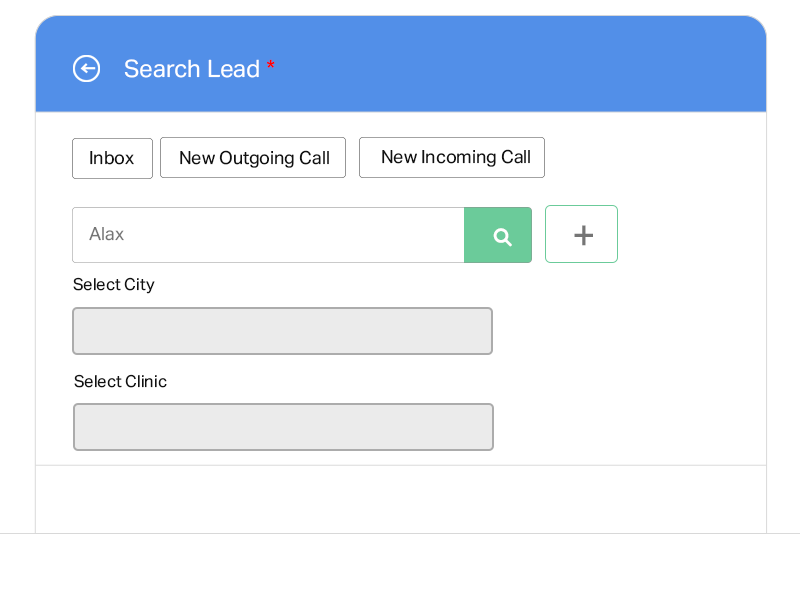Log a New Incoming Call
Image resolution: width=800 pixels, height=592 pixels.
452,157
